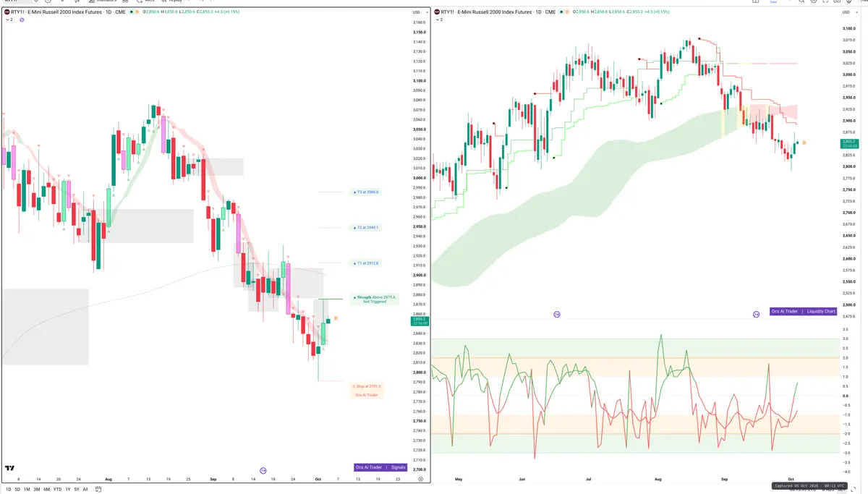
Task: Click the Ocs Ai Trader Liquidity Chart badge
Action: point(803,311)
